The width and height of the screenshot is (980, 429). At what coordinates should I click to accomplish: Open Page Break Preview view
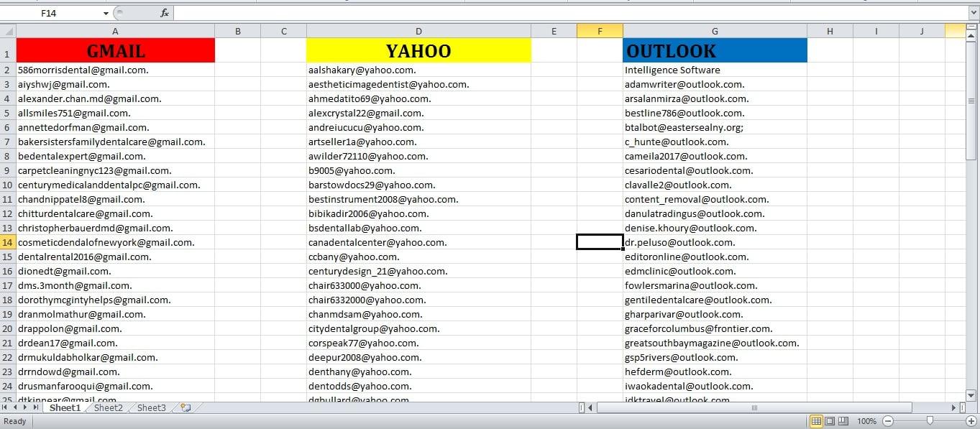pos(843,421)
